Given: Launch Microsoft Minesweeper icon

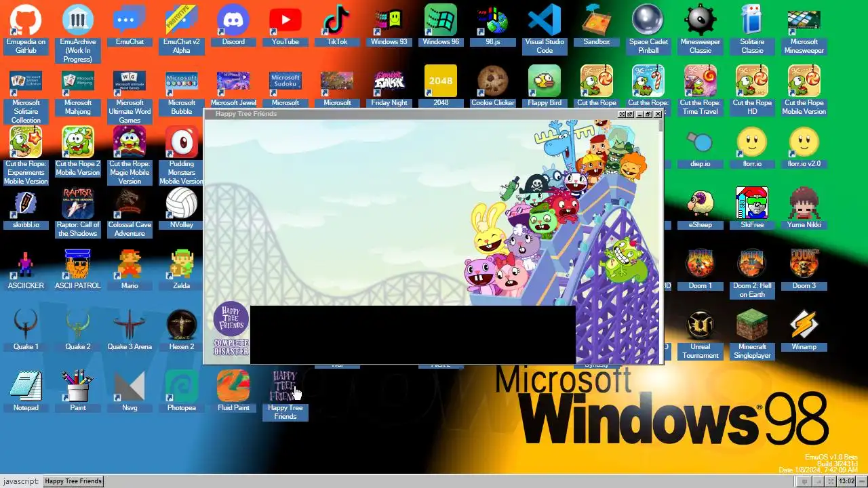Looking at the screenshot, I should click(x=804, y=21).
